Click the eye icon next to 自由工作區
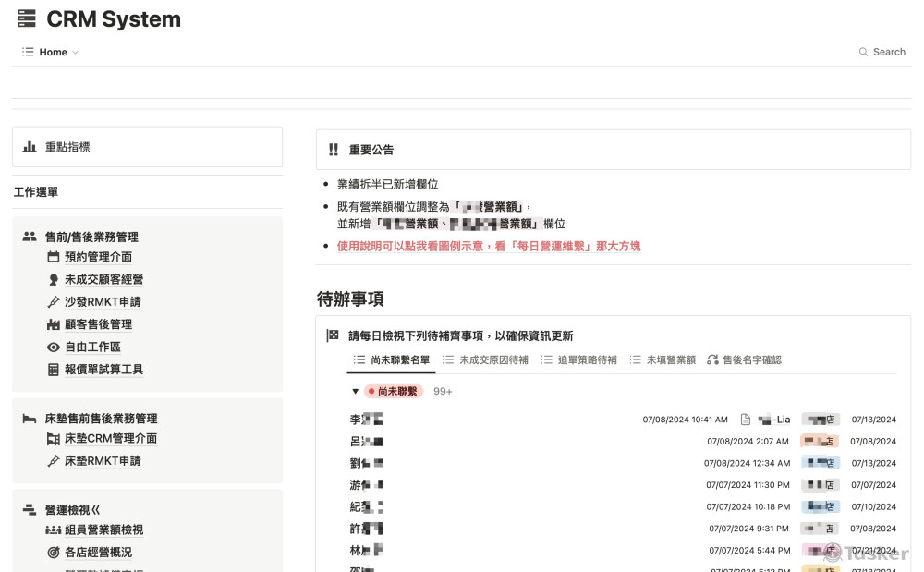Image resolution: width=924 pixels, height=572 pixels. pos(54,346)
